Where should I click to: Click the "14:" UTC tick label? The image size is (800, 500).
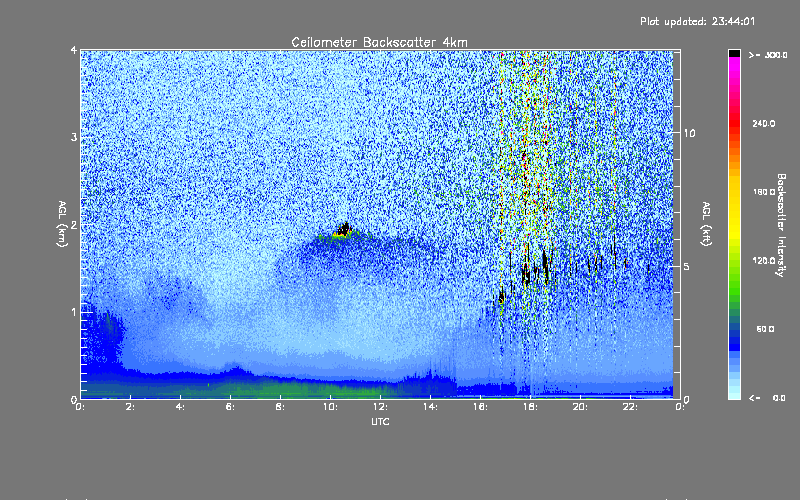pyautogui.click(x=431, y=407)
